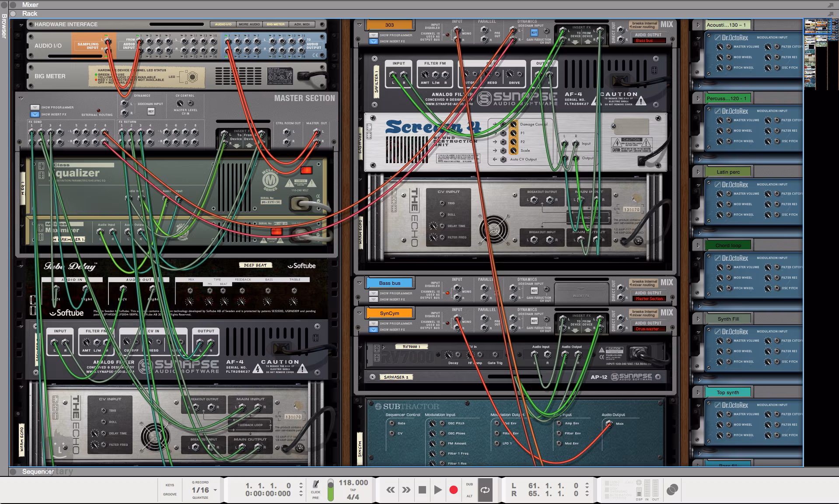Switch to the More Audio tab
This screenshot has height=504, width=839.
click(249, 24)
